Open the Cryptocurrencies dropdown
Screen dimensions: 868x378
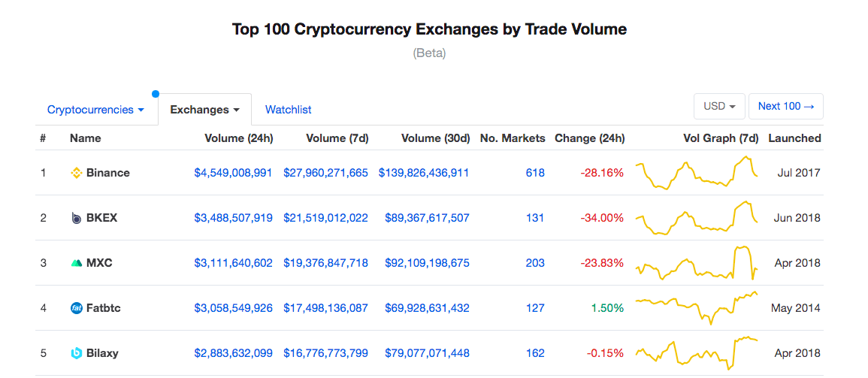click(x=95, y=110)
